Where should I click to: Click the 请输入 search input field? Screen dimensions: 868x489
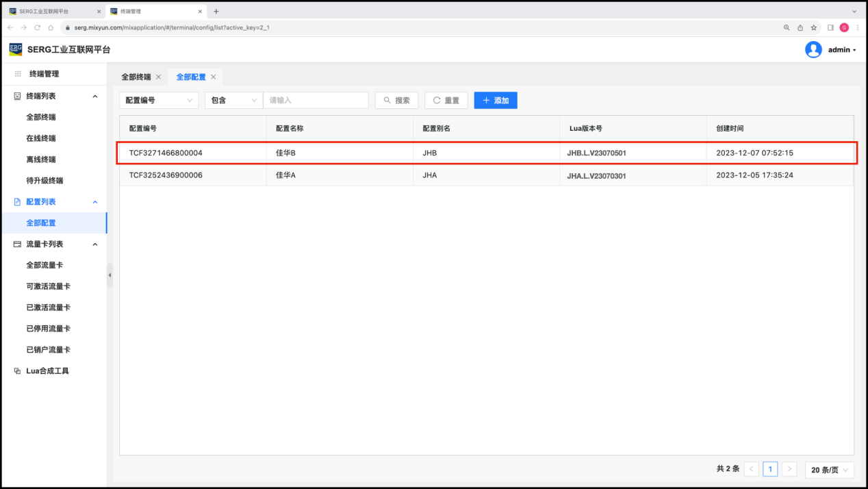316,100
